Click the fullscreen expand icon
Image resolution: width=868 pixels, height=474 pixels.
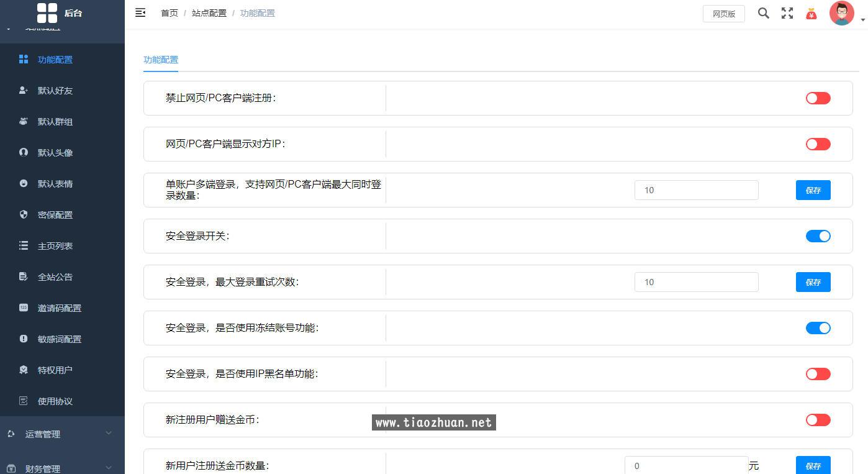(x=787, y=12)
